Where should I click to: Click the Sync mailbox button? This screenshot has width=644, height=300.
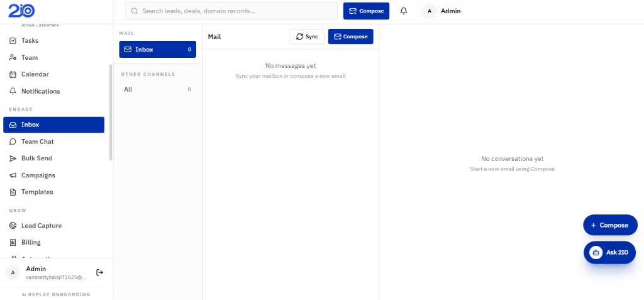tap(307, 36)
